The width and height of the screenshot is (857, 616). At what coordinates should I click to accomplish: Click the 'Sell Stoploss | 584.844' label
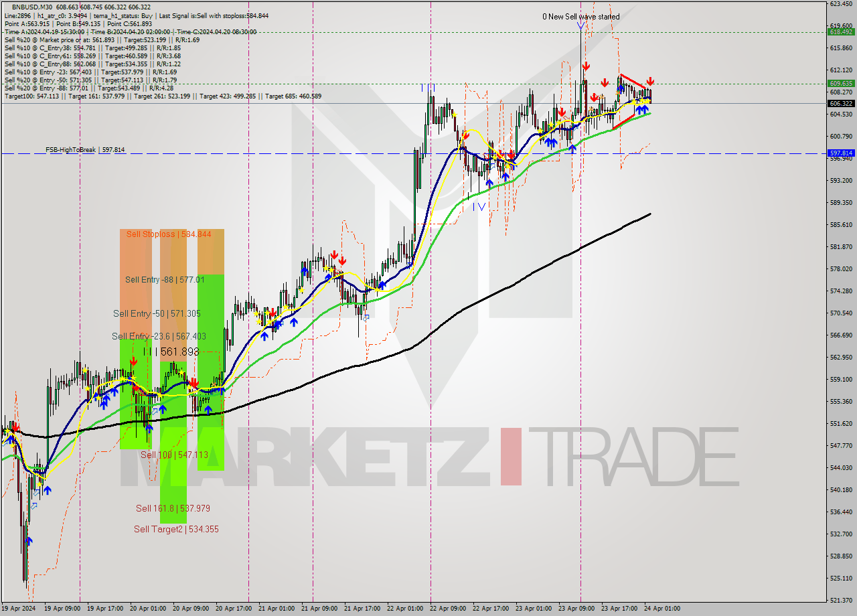click(169, 234)
